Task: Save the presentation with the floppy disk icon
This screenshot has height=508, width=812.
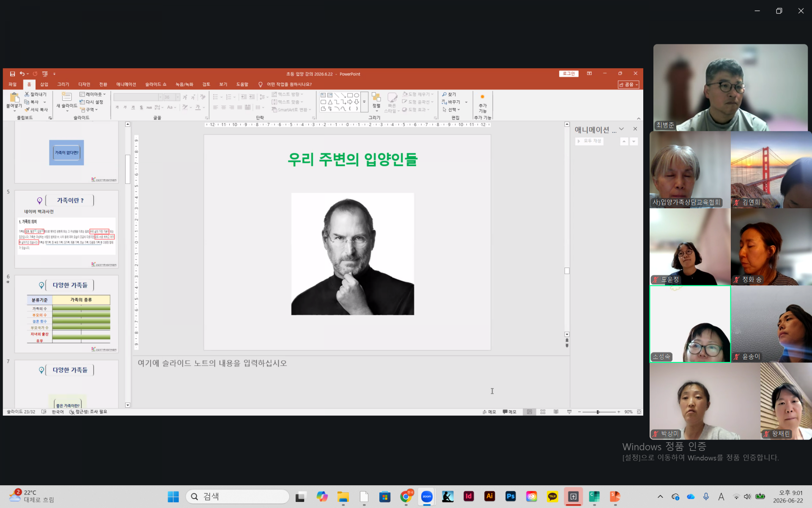Action: [x=12, y=74]
